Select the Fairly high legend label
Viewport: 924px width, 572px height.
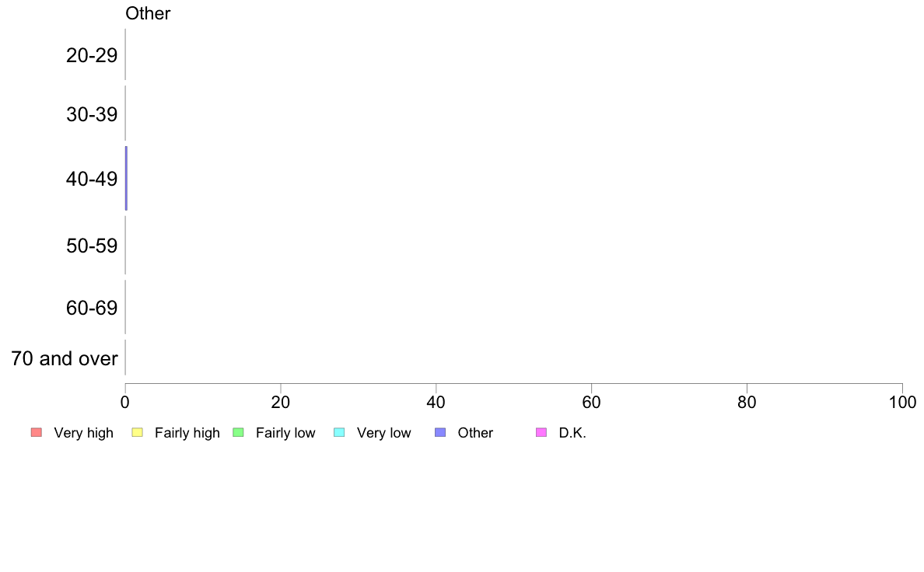point(187,433)
